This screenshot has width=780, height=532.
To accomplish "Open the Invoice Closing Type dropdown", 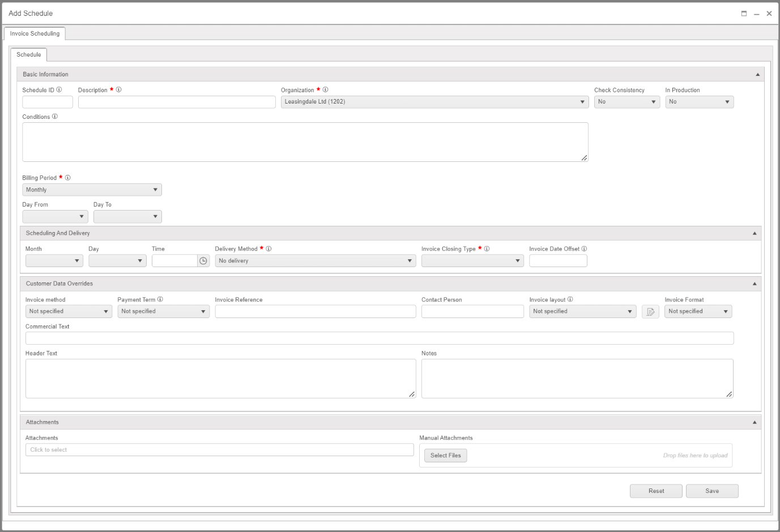I will (x=472, y=261).
